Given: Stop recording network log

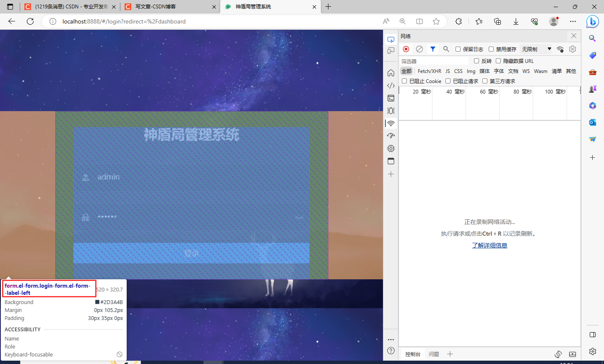Looking at the screenshot, I should pos(406,49).
